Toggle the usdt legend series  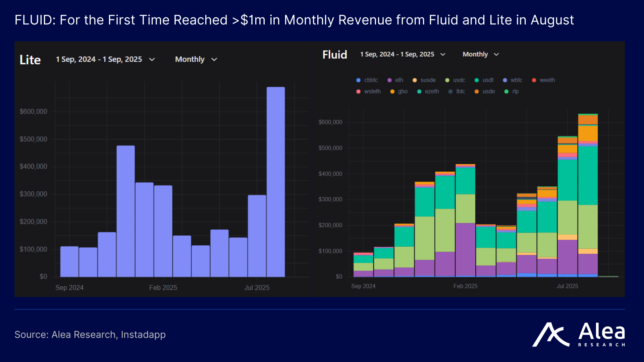[484, 80]
